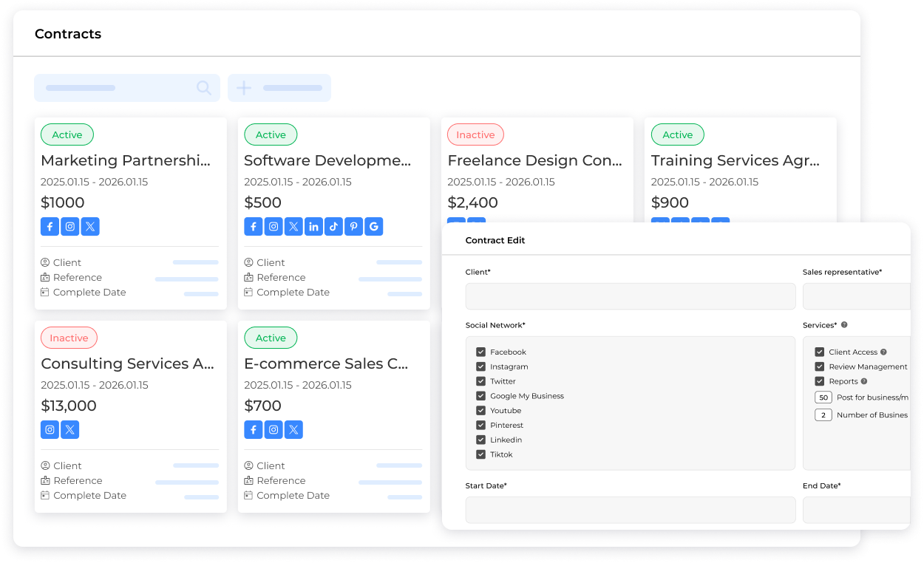
Task: Toggle the Tiktok checkbox
Action: point(481,454)
